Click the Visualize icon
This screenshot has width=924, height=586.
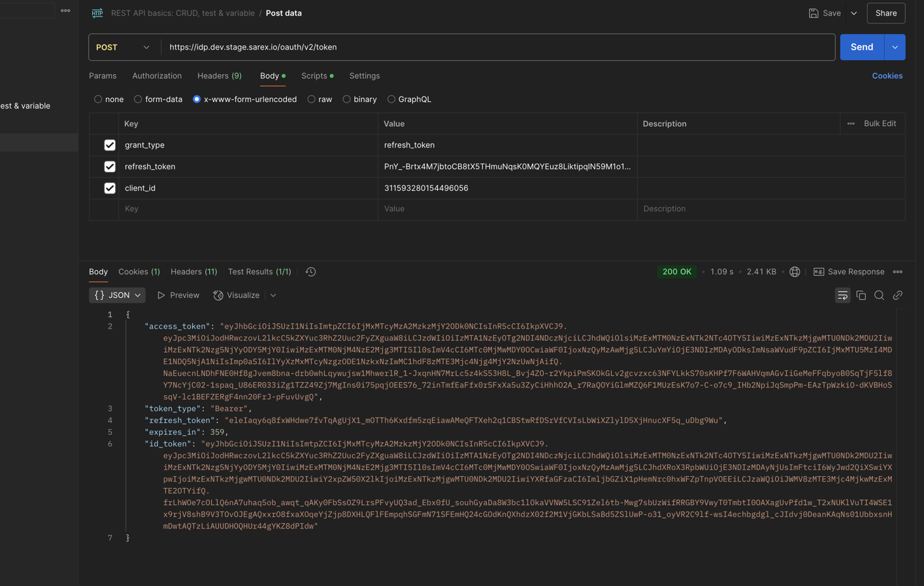click(x=218, y=295)
